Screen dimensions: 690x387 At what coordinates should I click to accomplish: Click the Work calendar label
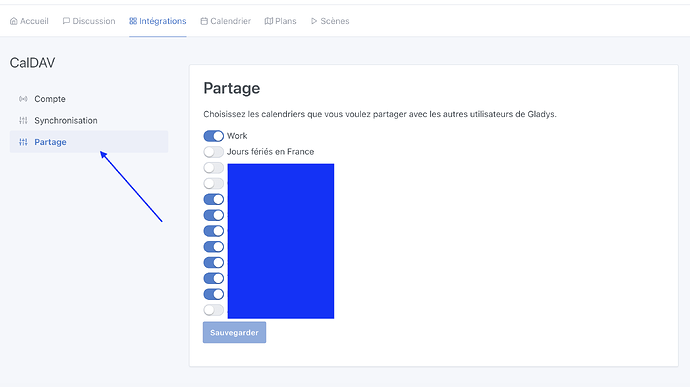(x=237, y=136)
